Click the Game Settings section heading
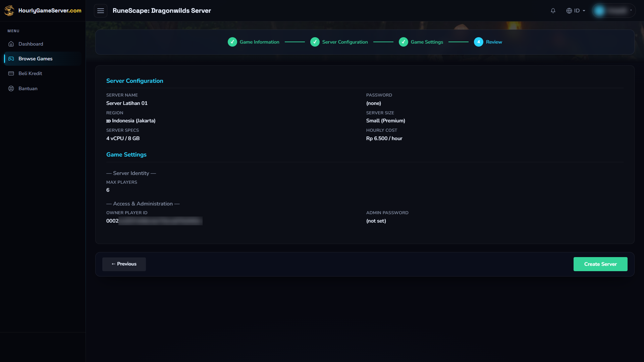The height and width of the screenshot is (362, 644). point(126,155)
